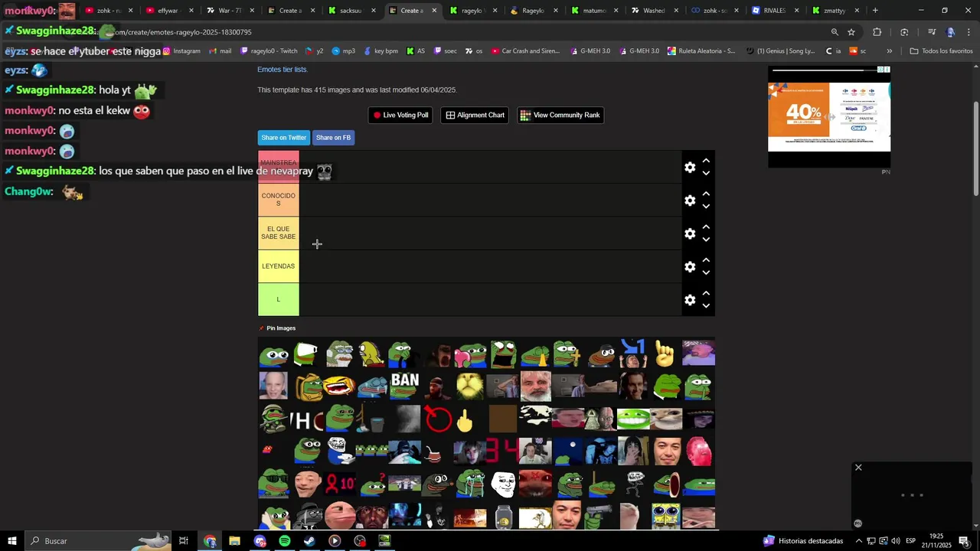Screen dimensions: 980x551
Task: Follow the Emotes tier lists link
Action: 282,70
